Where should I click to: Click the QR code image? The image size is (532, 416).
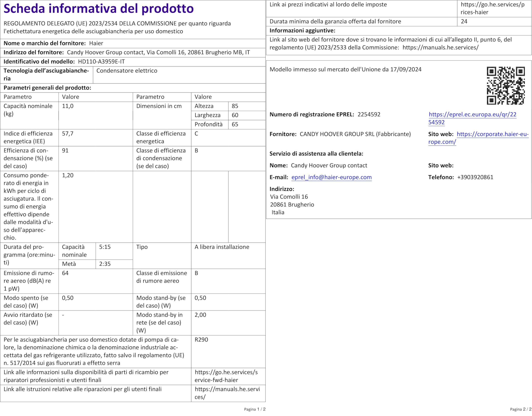[506, 85]
